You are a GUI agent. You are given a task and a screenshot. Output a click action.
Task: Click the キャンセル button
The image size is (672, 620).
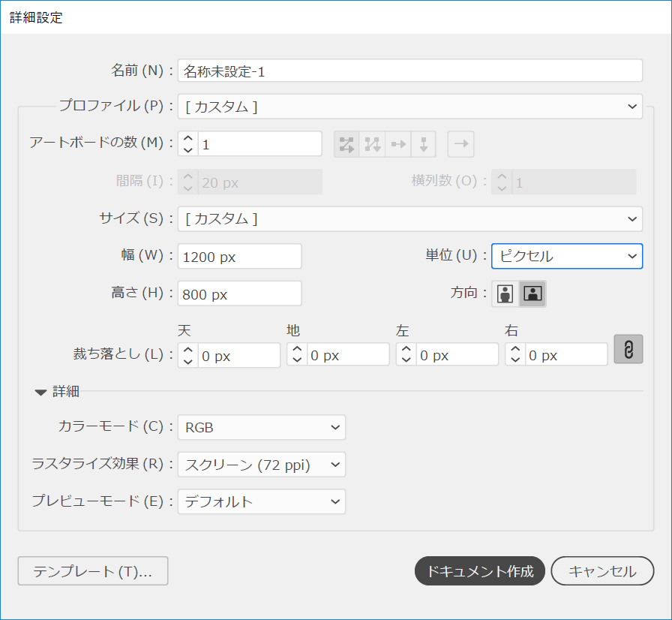click(602, 571)
